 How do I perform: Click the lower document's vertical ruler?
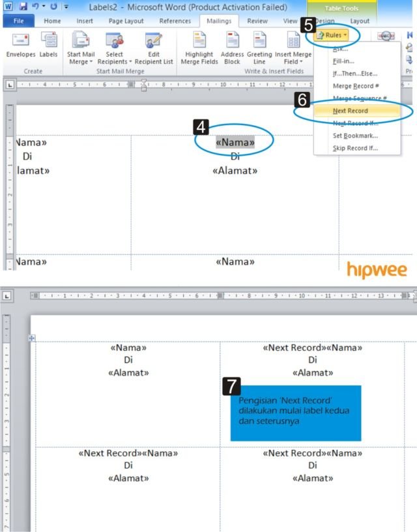click(7, 423)
